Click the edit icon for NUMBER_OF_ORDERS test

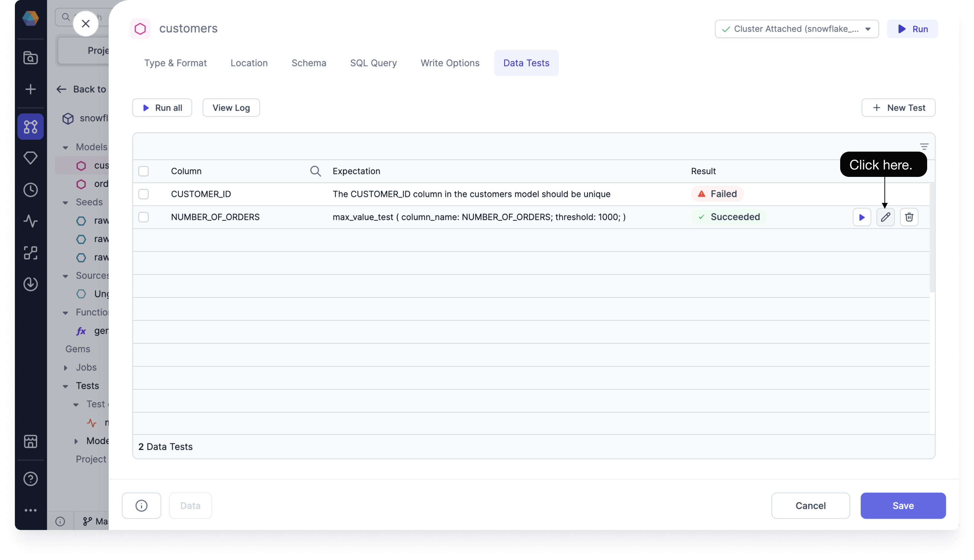click(x=885, y=217)
